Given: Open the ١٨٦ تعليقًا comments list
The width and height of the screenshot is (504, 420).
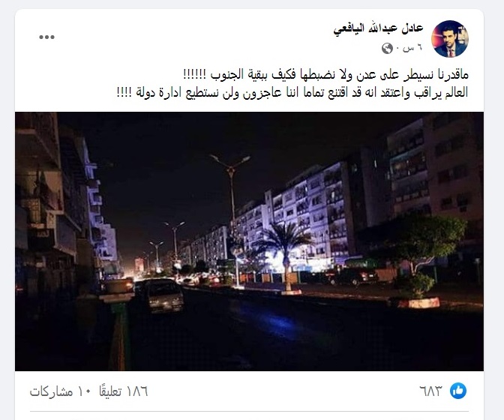Looking at the screenshot, I should tap(123, 391).
